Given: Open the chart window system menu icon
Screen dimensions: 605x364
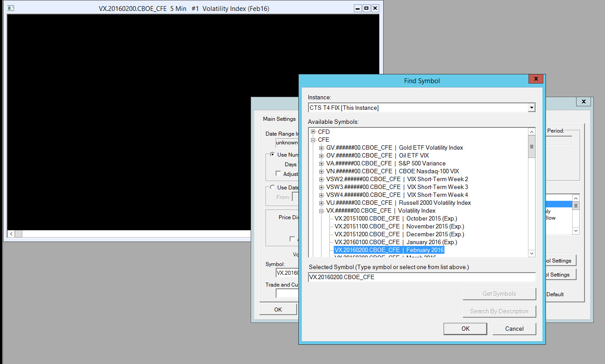Looking at the screenshot, I should (11, 8).
